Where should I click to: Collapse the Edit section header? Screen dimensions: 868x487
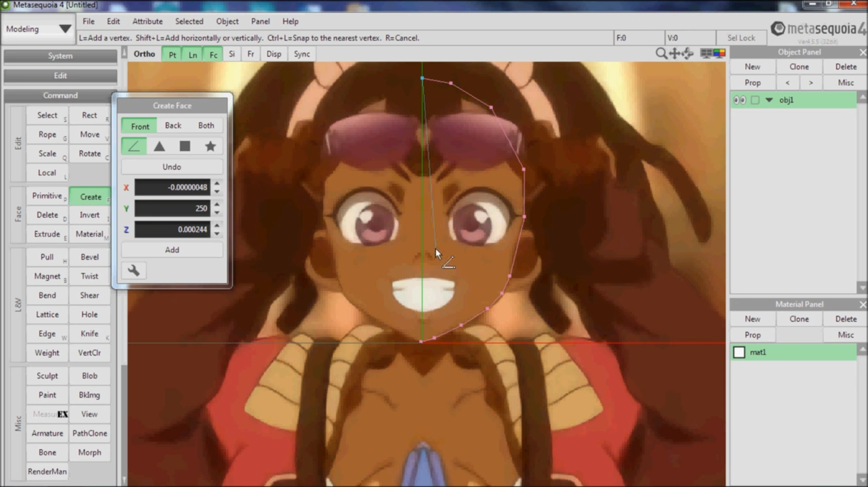click(60, 76)
